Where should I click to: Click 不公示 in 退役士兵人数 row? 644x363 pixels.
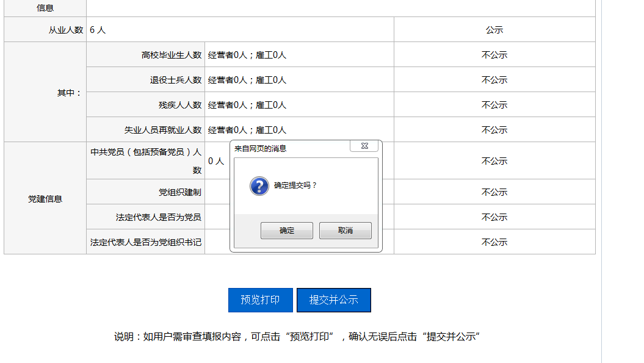(494, 80)
